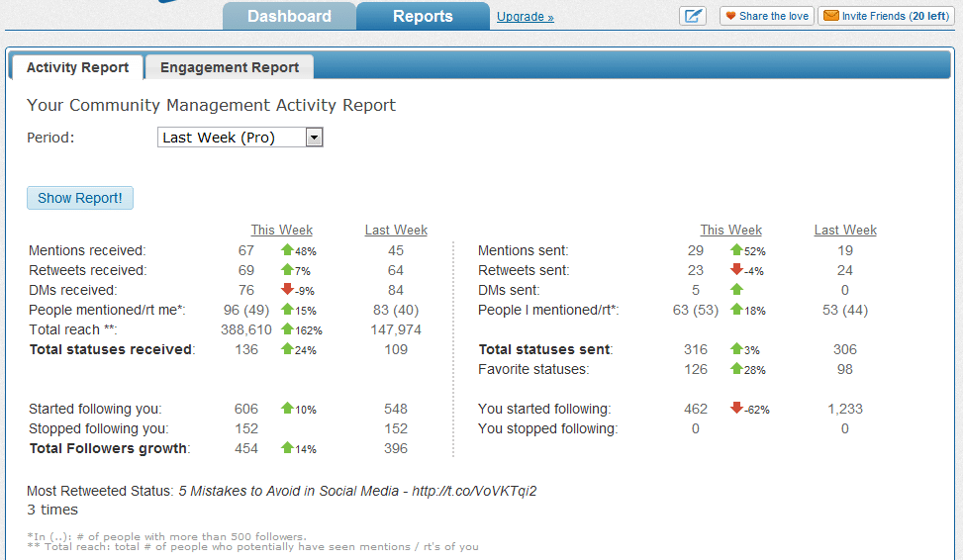Click Total Followers growth label
This screenshot has width=963, height=560.
tap(109, 448)
